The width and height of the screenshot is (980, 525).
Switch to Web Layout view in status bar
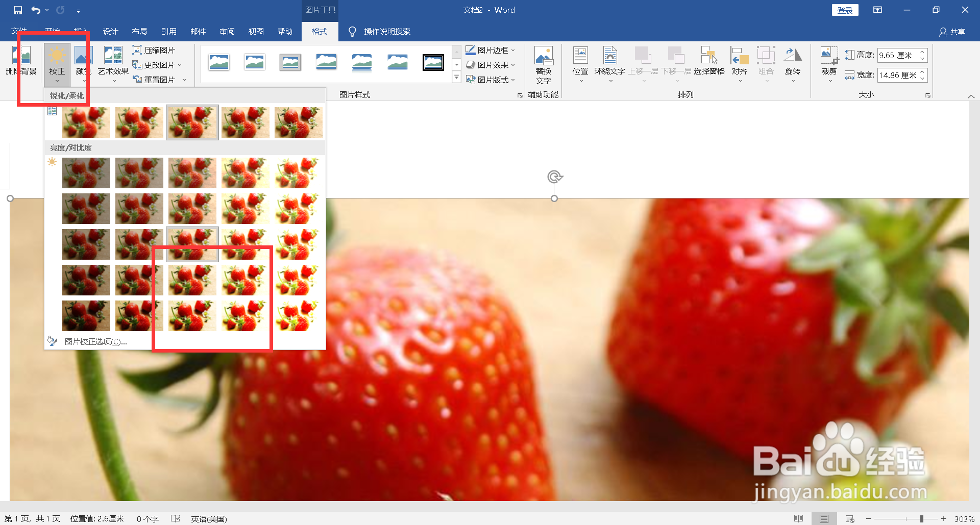(x=850, y=519)
